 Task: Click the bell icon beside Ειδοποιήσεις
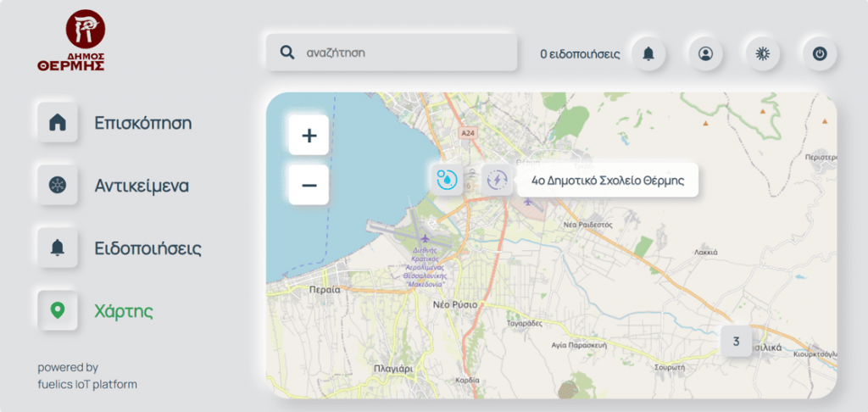coord(58,248)
